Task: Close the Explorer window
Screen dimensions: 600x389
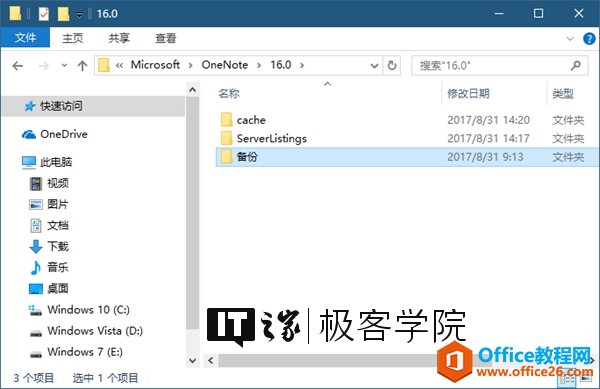Action: click(579, 13)
